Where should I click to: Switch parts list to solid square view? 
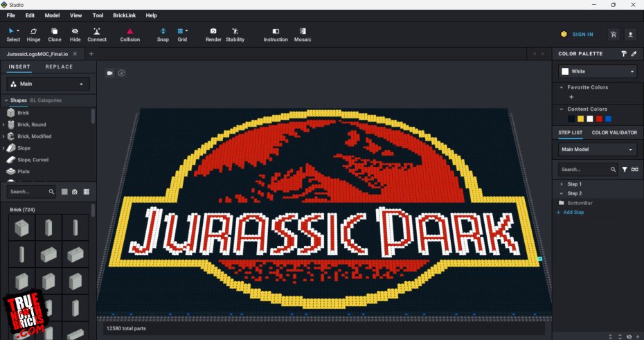64,191
